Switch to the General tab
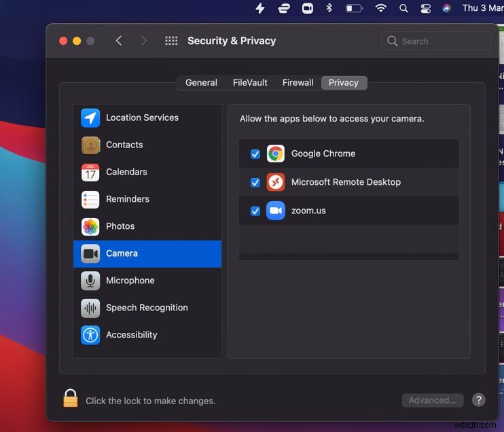The image size is (504, 432). tap(201, 83)
